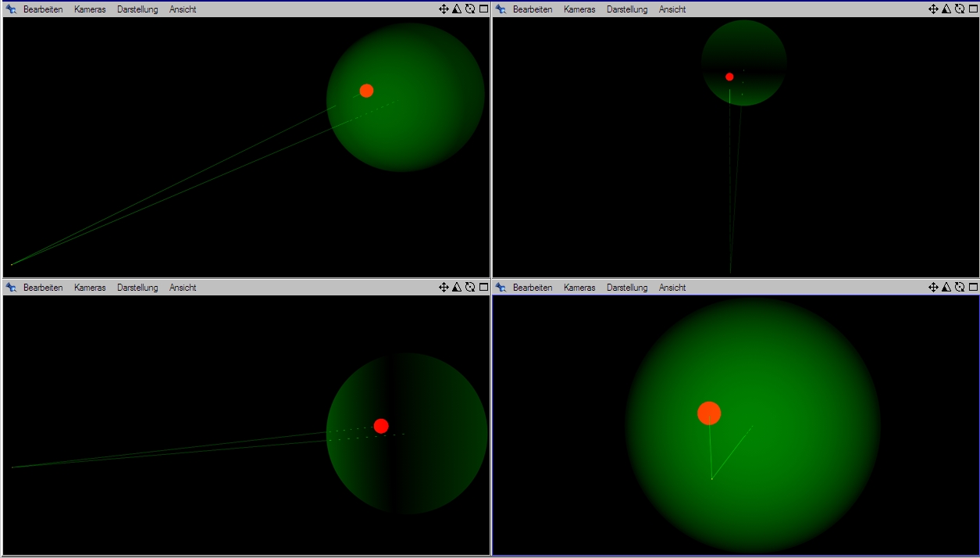This screenshot has height=558, width=980.
Task: Click the rotate camera icon in top-left viewport
Action: click(x=470, y=9)
